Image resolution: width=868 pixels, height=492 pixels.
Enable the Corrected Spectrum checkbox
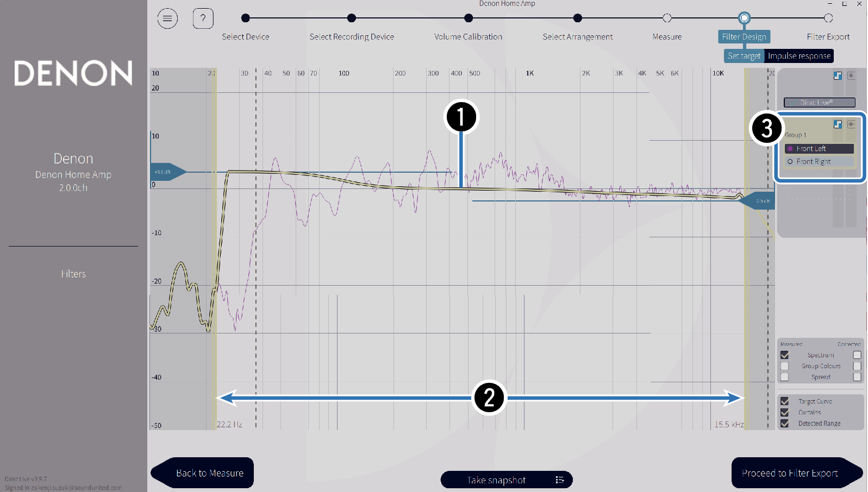857,355
